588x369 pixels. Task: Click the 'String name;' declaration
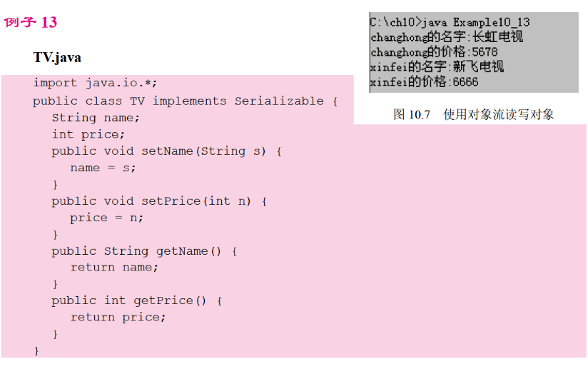(x=96, y=118)
